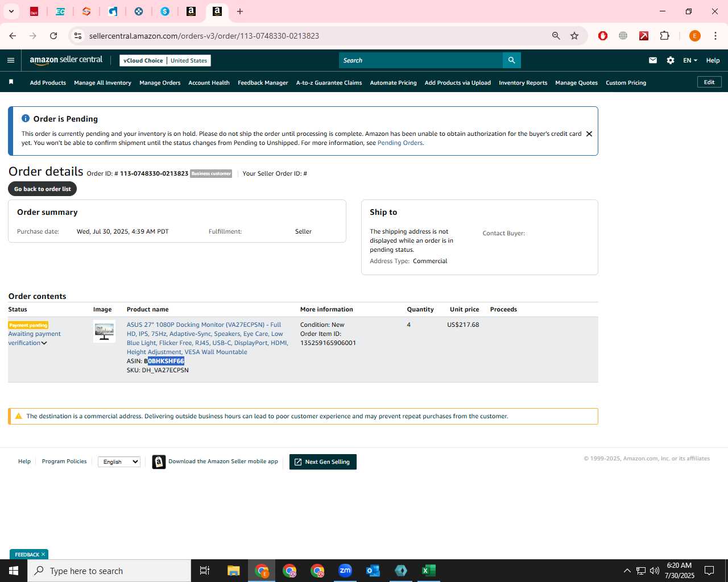
Task: Open File Explorer from taskbar
Action: (x=234, y=571)
